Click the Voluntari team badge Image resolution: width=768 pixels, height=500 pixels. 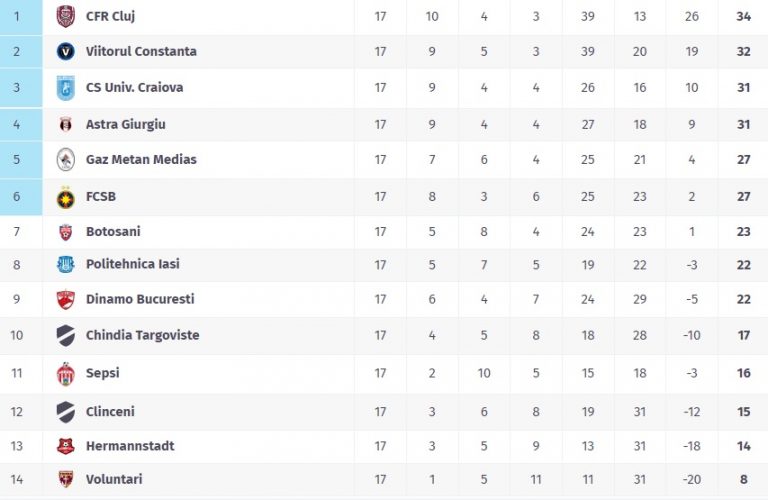pyautogui.click(x=66, y=479)
